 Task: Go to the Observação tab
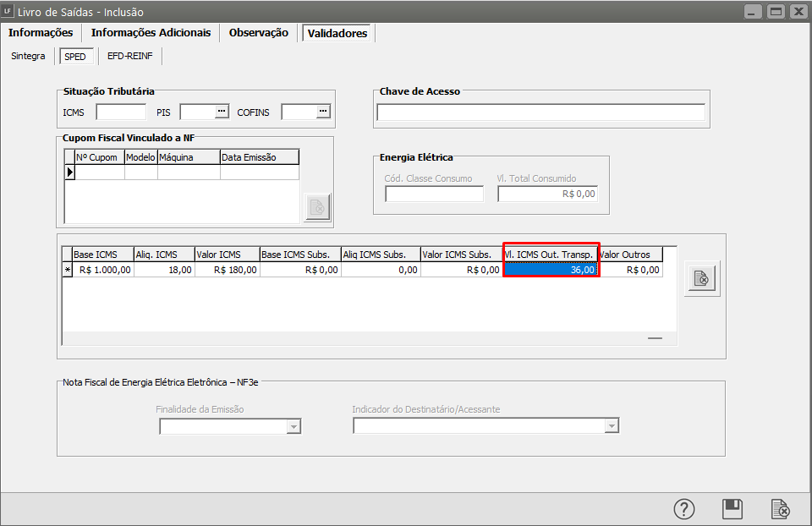coord(258,33)
